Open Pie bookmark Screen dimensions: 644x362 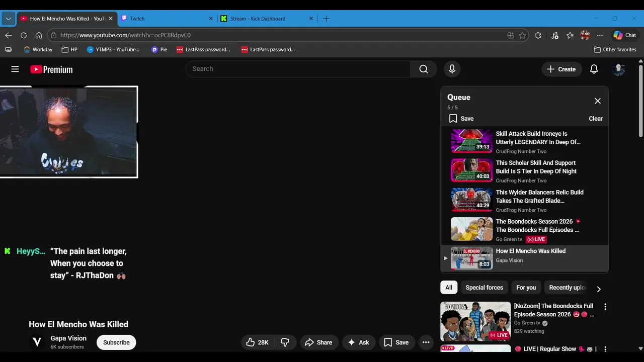coord(159,50)
